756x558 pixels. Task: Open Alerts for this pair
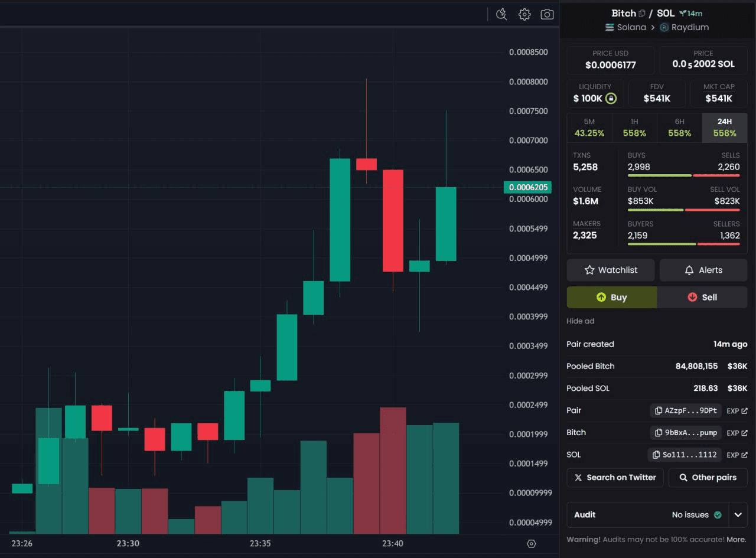(x=703, y=270)
